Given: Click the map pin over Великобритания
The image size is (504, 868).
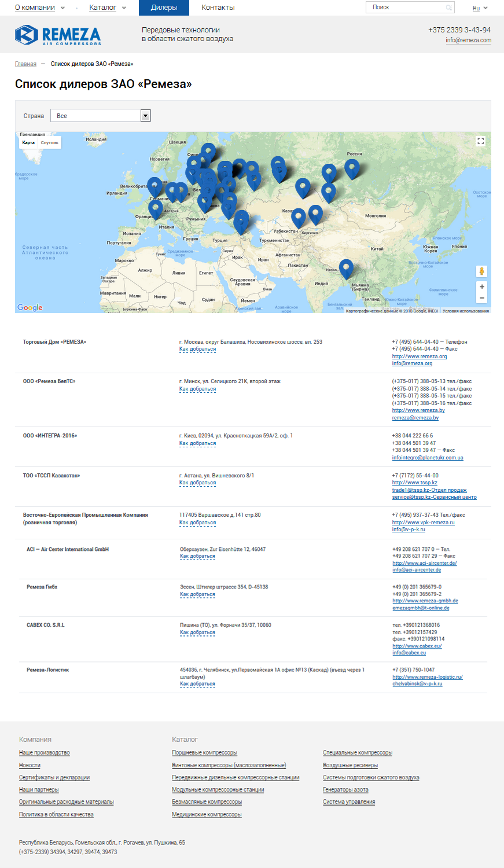Looking at the screenshot, I should pos(154,187).
